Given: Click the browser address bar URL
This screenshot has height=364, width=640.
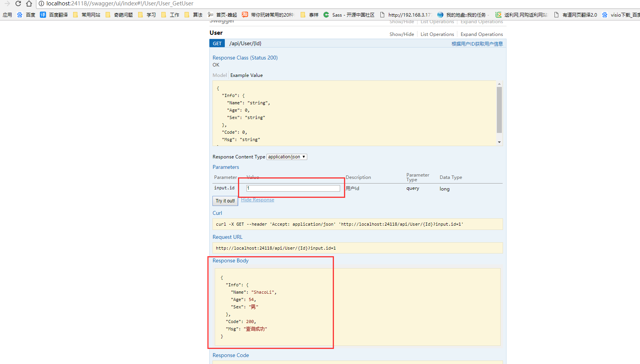Looking at the screenshot, I should tap(120, 3).
